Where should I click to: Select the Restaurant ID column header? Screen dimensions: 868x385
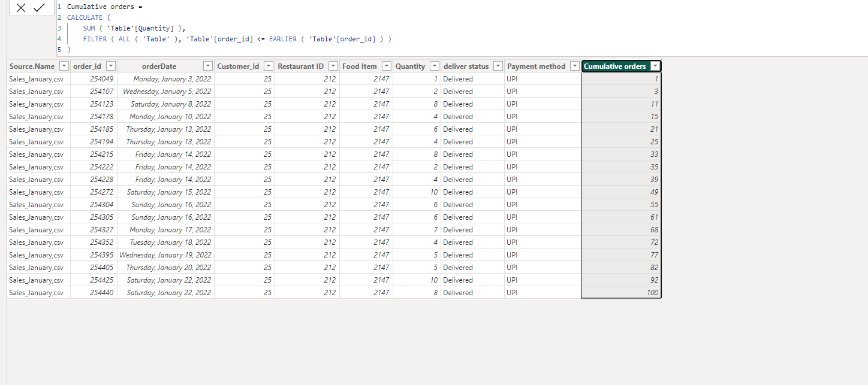coord(300,66)
